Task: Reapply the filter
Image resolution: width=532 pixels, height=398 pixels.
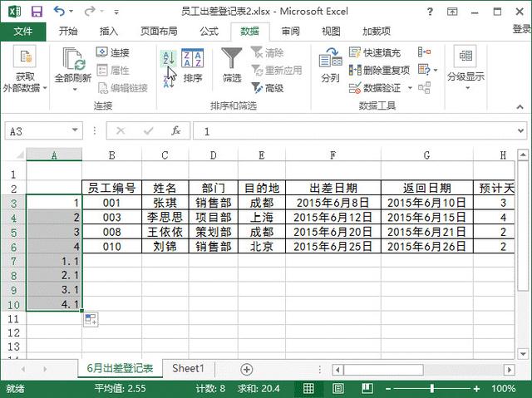Action: [x=277, y=70]
